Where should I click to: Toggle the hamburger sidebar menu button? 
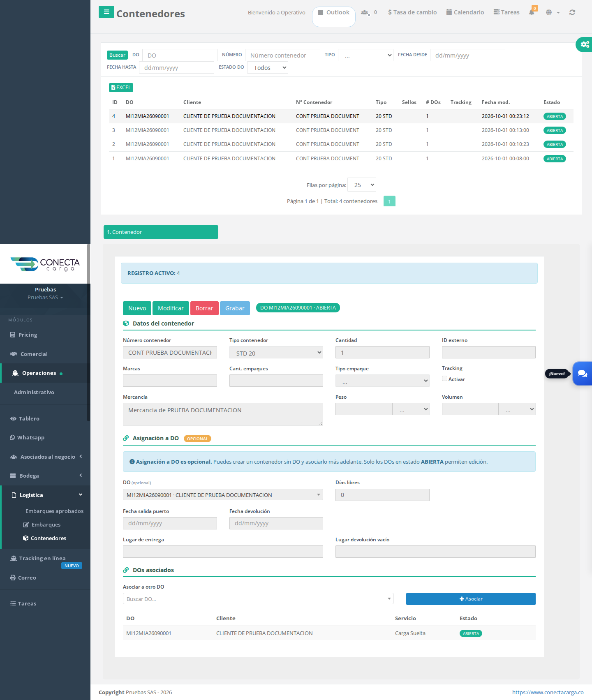[x=106, y=12]
